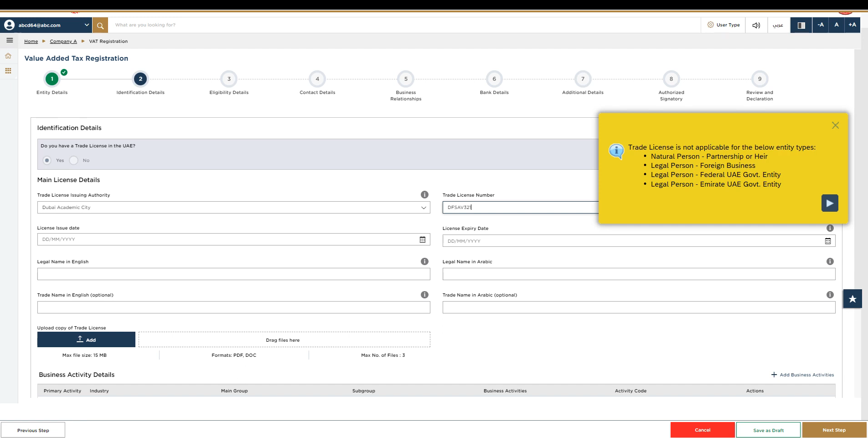
Task: Click Add to upload Trade License copy
Action: point(86,339)
